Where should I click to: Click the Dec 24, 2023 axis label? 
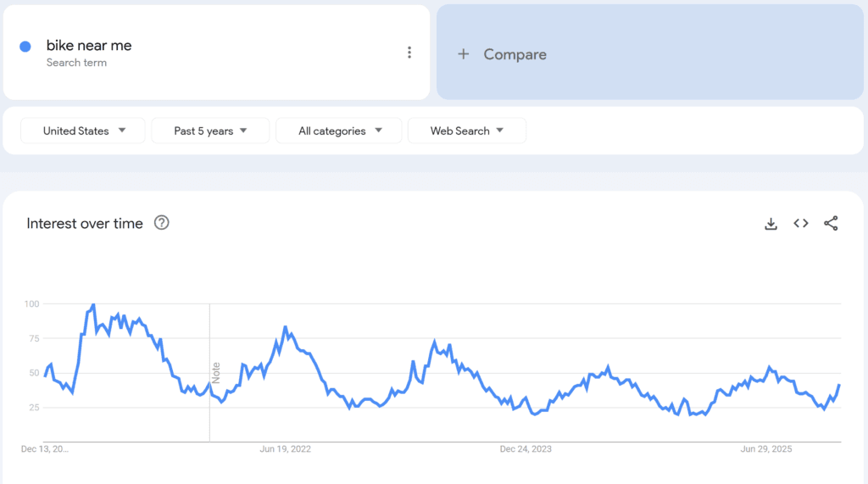click(526, 449)
